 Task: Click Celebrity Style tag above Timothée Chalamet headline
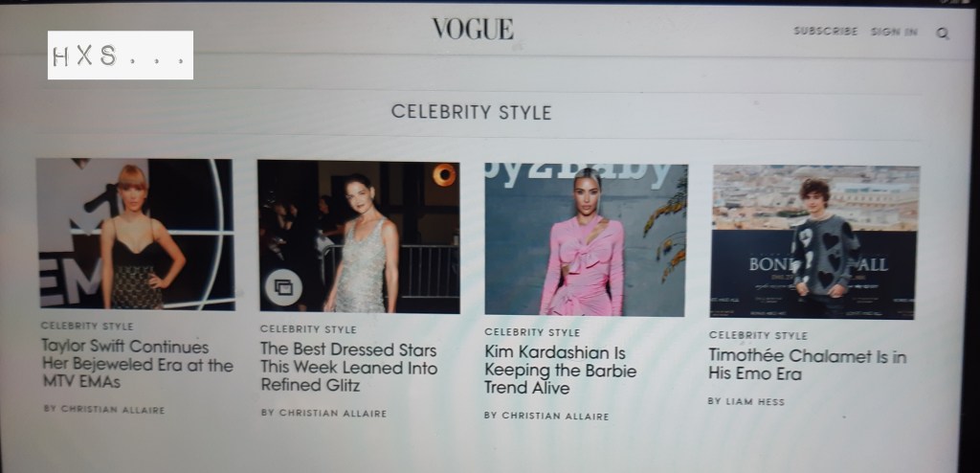(x=758, y=335)
